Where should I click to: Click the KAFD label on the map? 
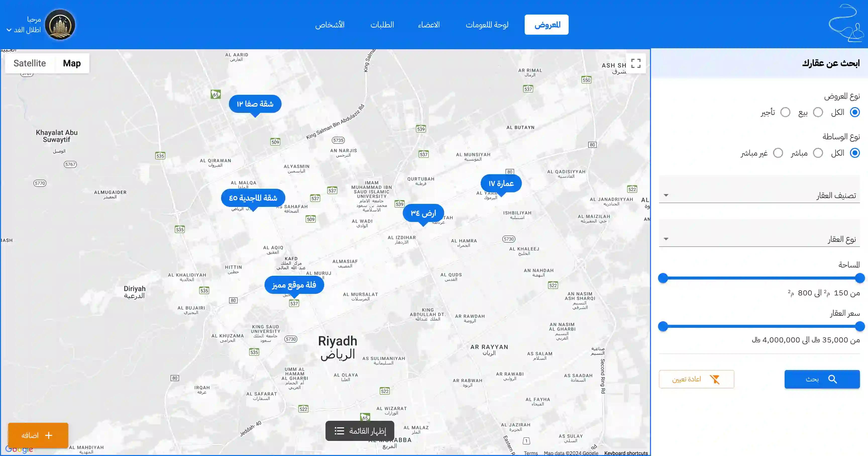click(x=291, y=259)
